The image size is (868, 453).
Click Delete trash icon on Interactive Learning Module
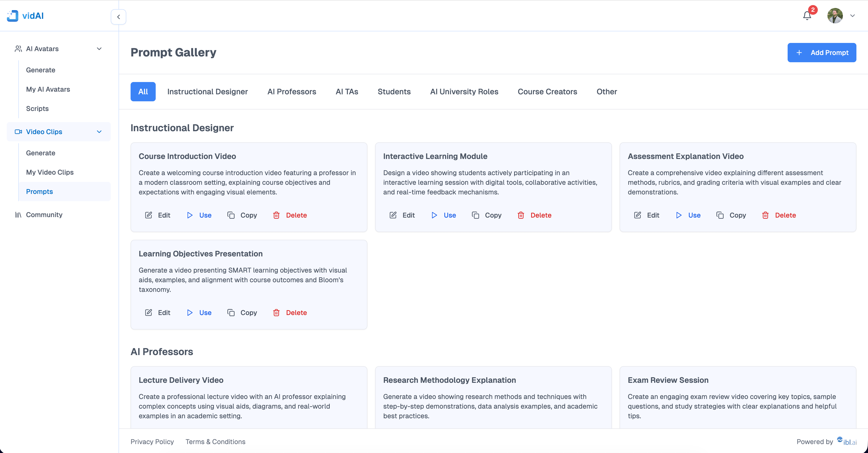[521, 215]
